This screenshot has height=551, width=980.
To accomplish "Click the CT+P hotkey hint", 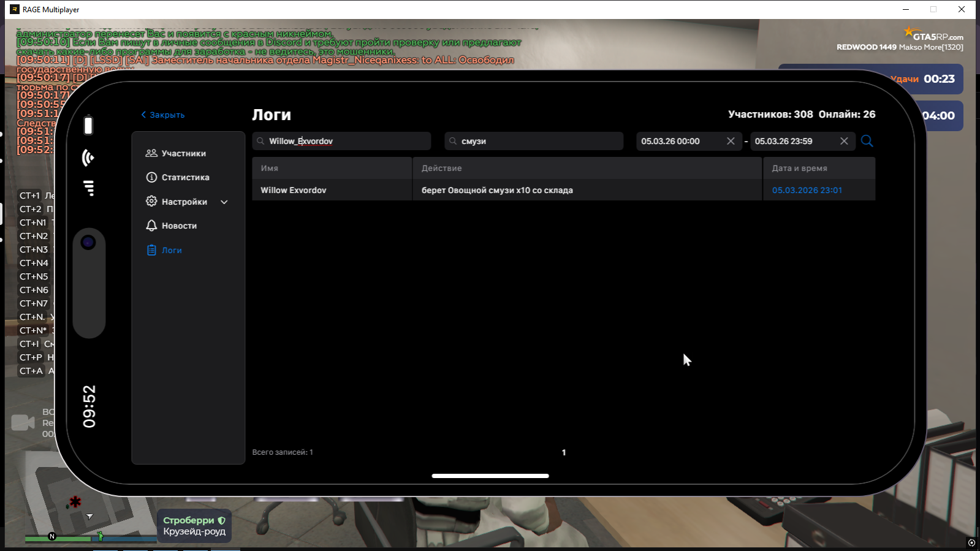I will pyautogui.click(x=31, y=357).
